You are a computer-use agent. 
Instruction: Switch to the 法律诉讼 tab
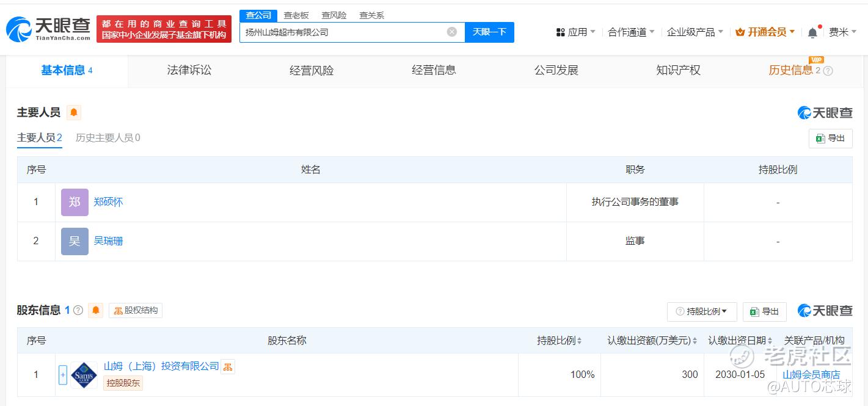(x=189, y=70)
